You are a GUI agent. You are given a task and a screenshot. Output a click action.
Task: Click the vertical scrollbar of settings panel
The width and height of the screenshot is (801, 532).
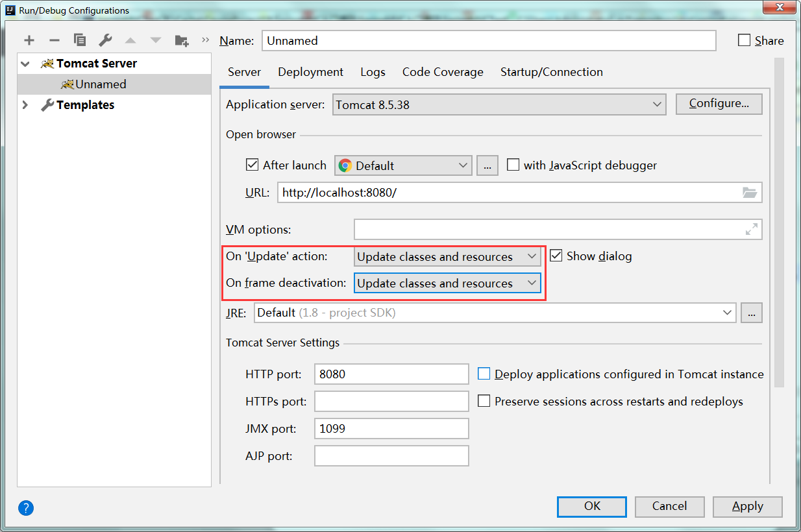(x=779, y=223)
